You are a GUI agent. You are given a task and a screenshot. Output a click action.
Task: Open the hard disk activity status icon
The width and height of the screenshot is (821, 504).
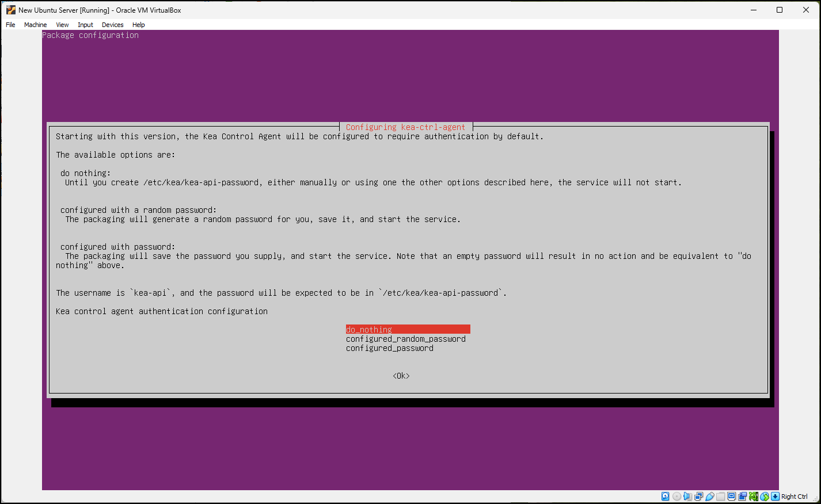point(665,496)
